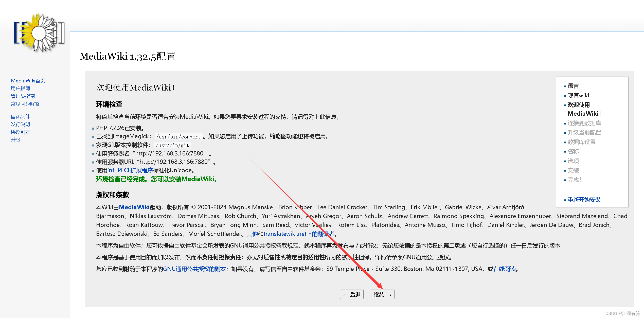Image resolution: width=644 pixels, height=318 pixels.
Task: Open GNU通用公共授权的副本 link
Action: (194, 269)
